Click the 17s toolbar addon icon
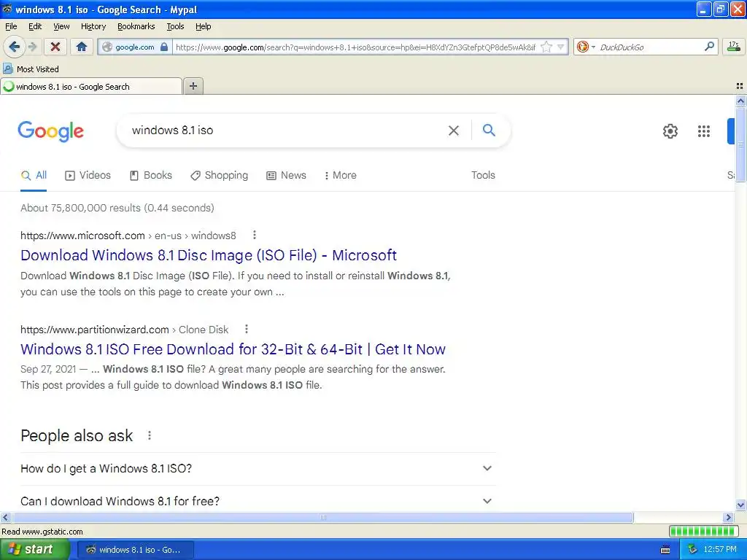This screenshot has width=747, height=560. click(x=734, y=46)
